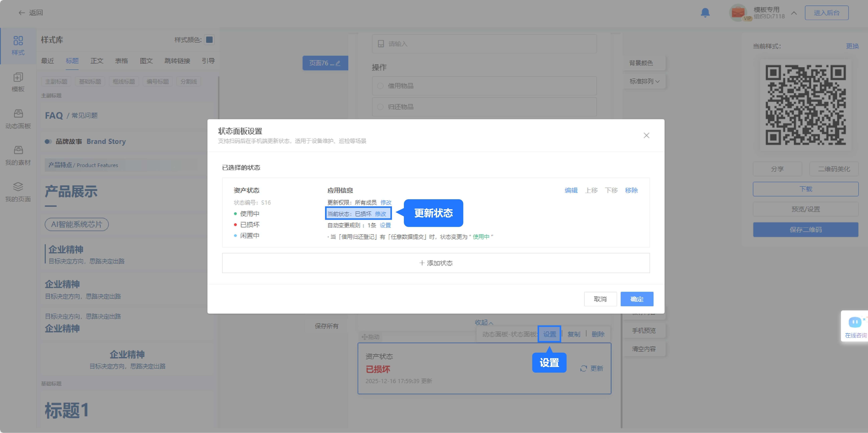Screen dimensions: 868x433
Task: Expand the 标准排列 dropdown
Action: click(x=644, y=82)
